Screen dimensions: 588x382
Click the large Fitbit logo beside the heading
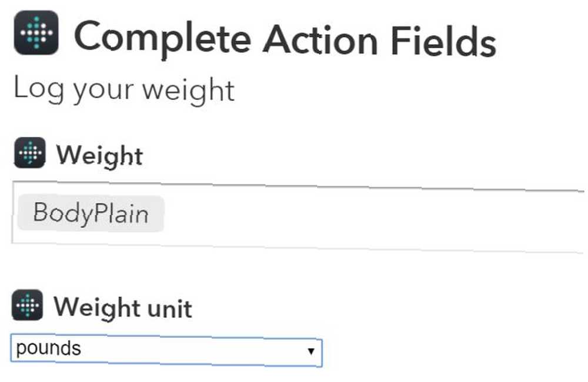(x=36, y=32)
